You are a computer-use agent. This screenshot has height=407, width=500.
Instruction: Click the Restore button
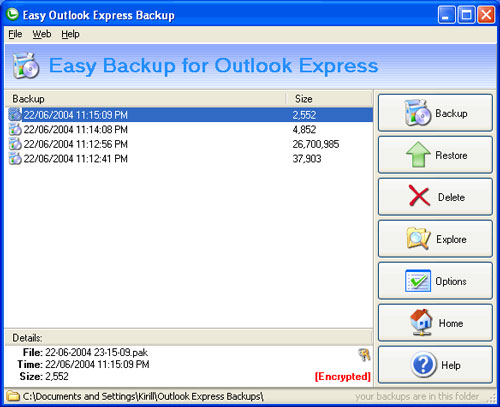coord(435,155)
